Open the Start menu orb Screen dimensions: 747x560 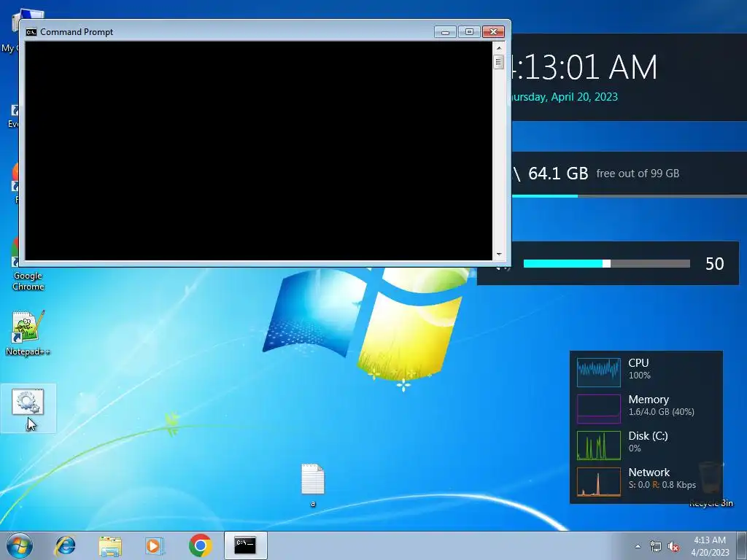click(x=20, y=545)
